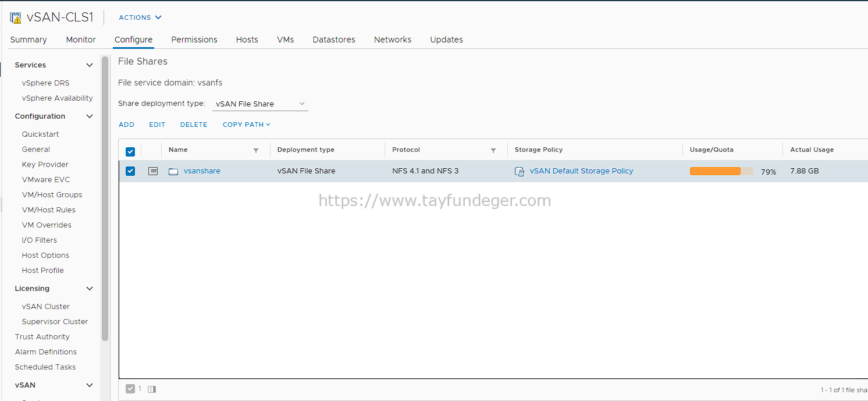Open VMware EVC settings

pyautogui.click(x=45, y=180)
